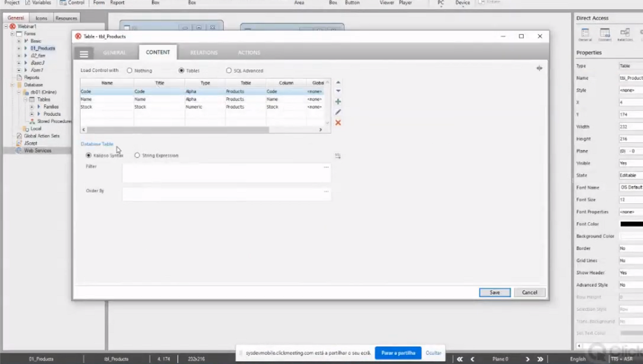Viewport: 643px width, 364px height.
Task: Choose the String Expression radio button
Action: 137,155
